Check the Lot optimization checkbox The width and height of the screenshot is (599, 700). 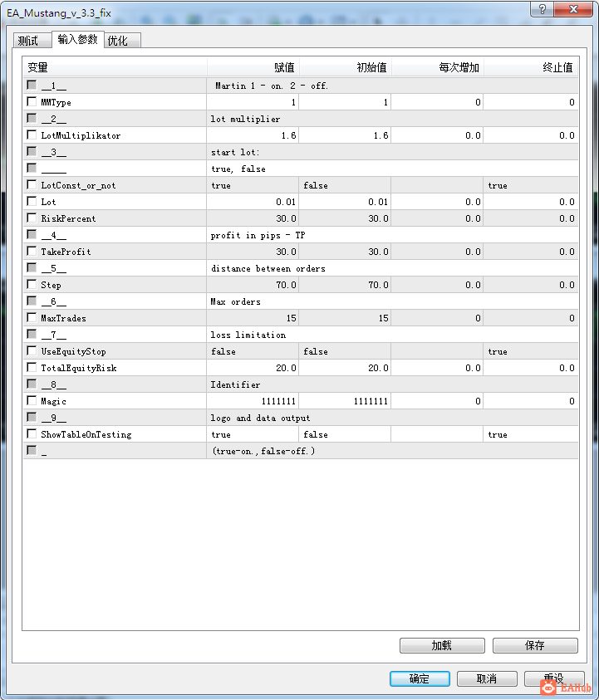tap(32, 201)
